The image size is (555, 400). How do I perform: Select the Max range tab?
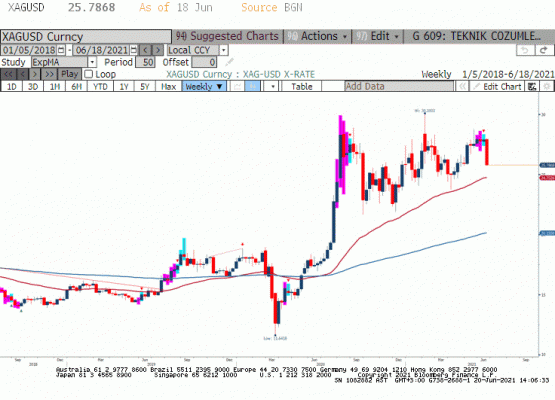pos(168,86)
